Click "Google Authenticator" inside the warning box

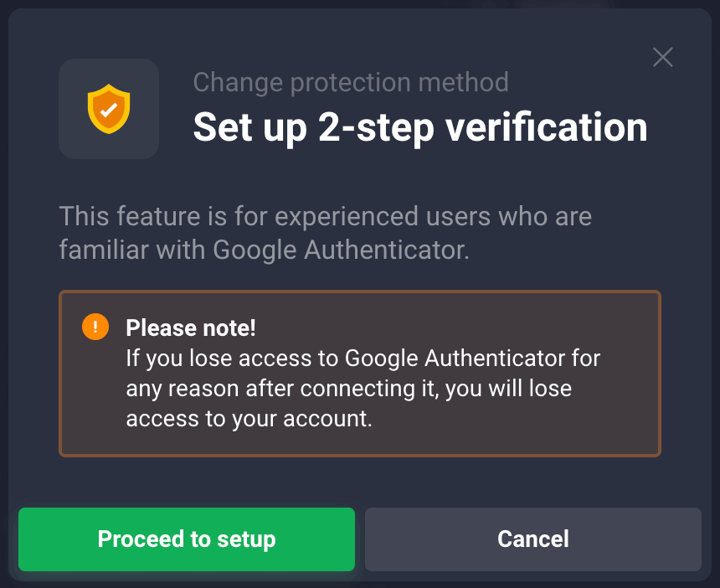pyautogui.click(x=455, y=358)
